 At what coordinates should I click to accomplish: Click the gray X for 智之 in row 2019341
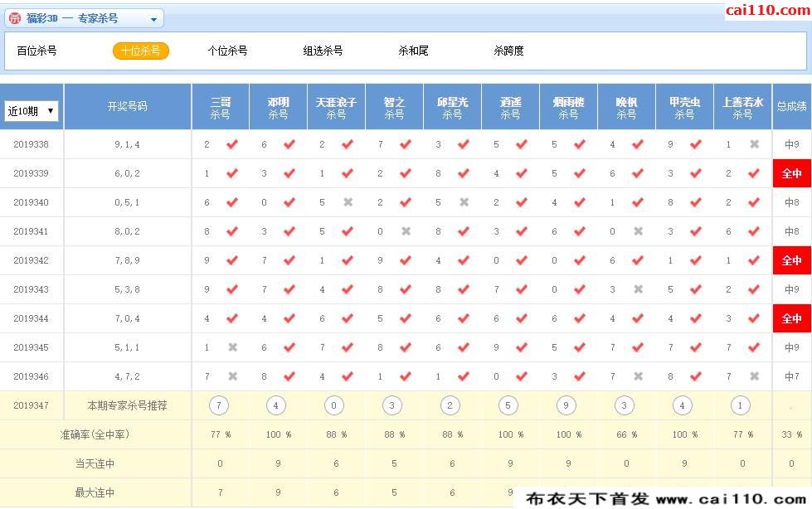tap(406, 231)
